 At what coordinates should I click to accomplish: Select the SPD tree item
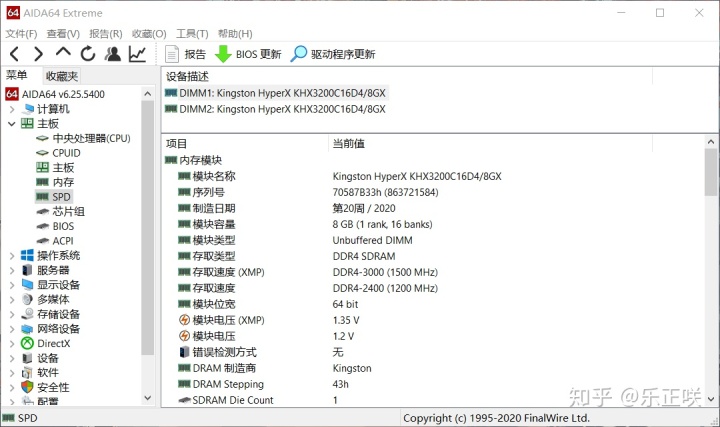(62, 197)
